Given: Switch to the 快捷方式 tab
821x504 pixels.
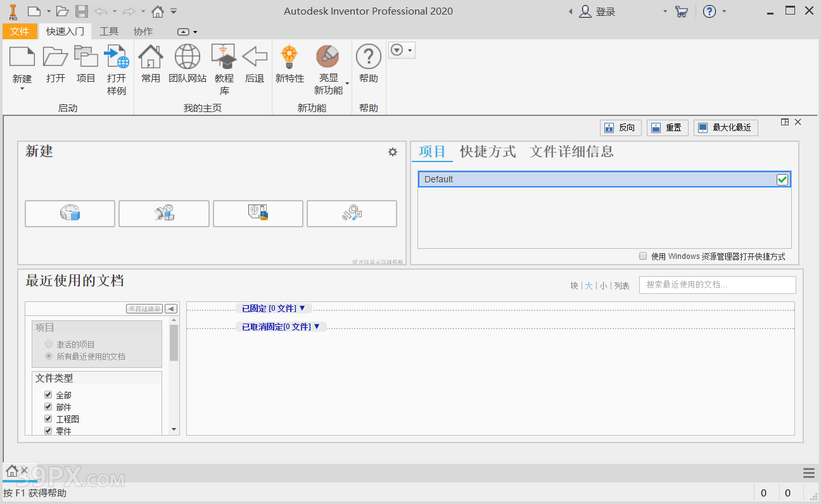Looking at the screenshot, I should coord(488,152).
